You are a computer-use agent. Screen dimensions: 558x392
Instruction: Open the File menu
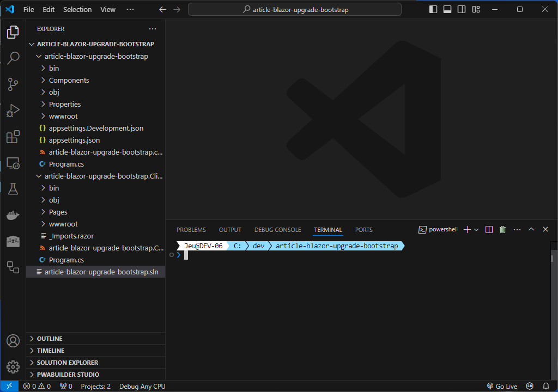(x=29, y=10)
